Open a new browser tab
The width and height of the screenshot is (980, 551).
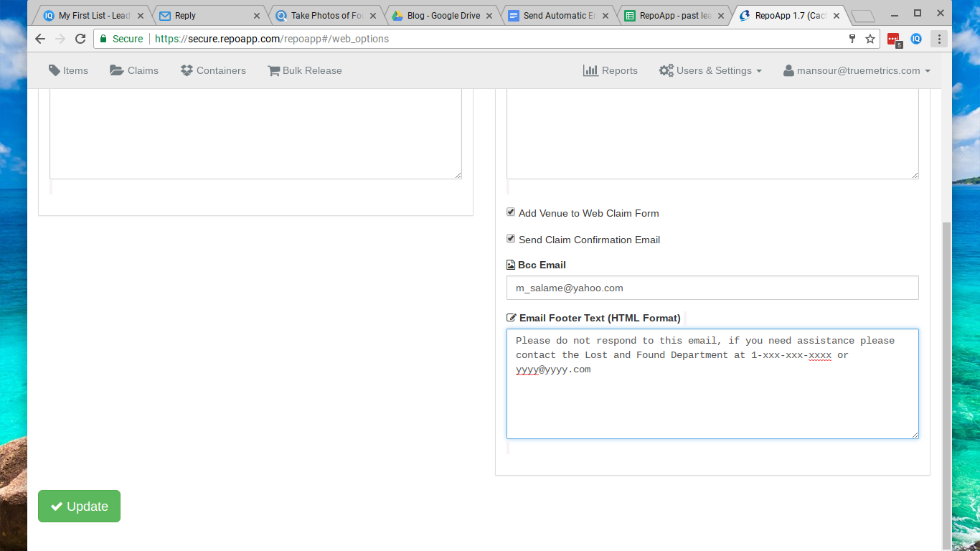coord(863,16)
